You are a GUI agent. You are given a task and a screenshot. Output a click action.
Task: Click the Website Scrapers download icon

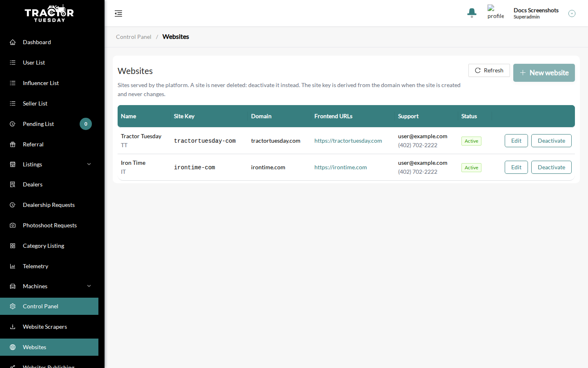coord(13,327)
